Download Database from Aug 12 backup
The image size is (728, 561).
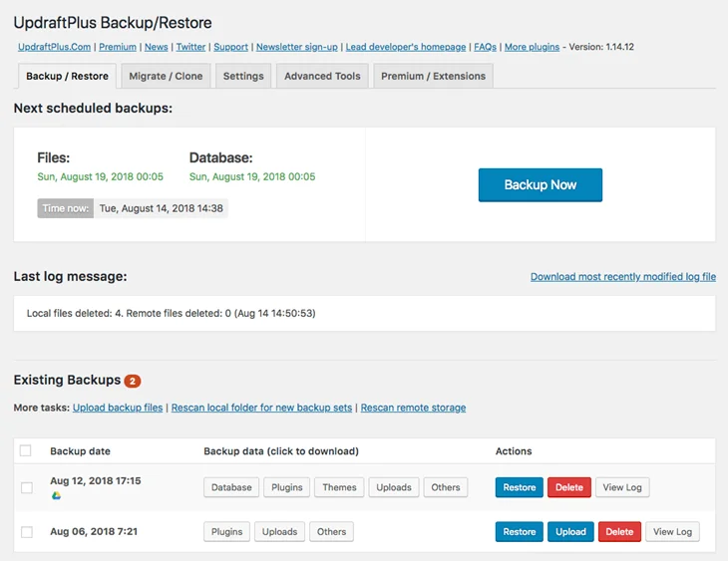pyautogui.click(x=231, y=487)
